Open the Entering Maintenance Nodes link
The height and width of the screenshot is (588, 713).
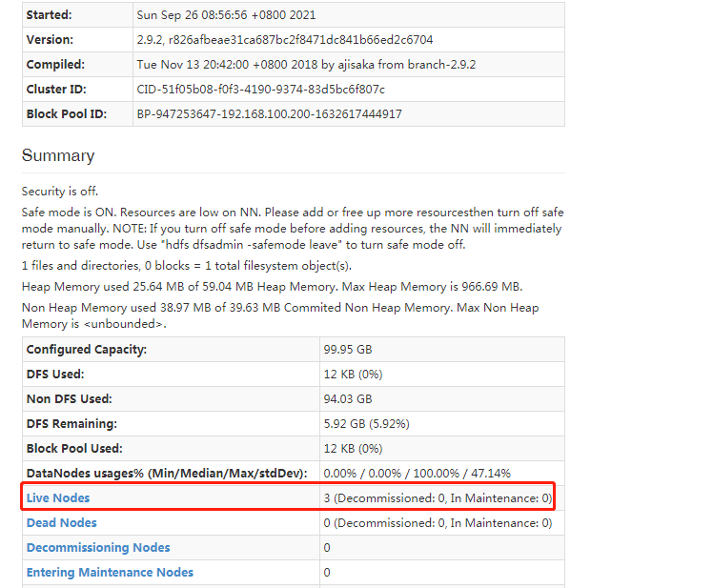[110, 572]
